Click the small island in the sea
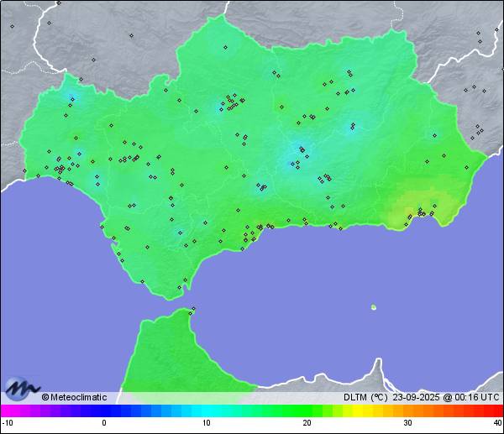 374,307
